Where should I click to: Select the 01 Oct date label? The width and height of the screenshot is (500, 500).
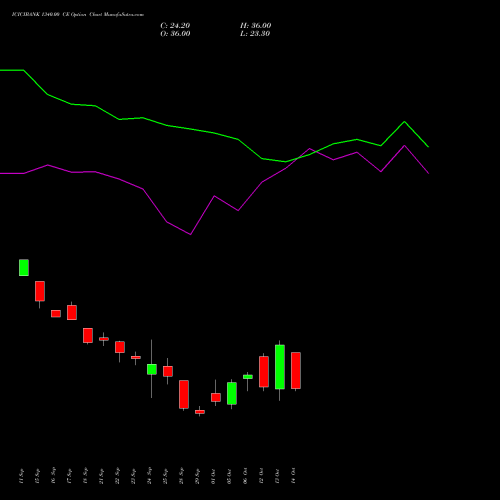(x=213, y=476)
